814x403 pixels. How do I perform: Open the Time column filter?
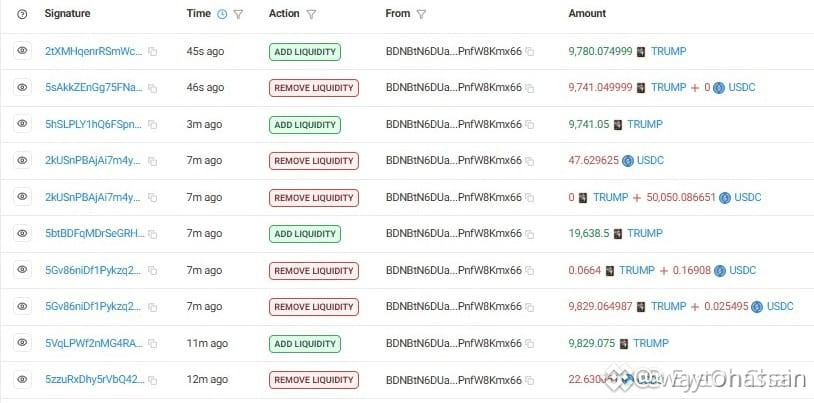point(238,15)
